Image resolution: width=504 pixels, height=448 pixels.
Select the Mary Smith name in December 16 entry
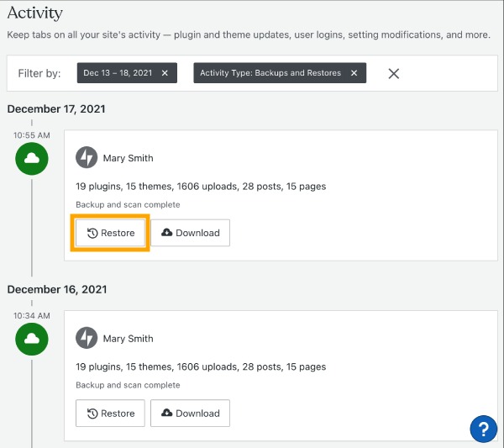coord(128,339)
